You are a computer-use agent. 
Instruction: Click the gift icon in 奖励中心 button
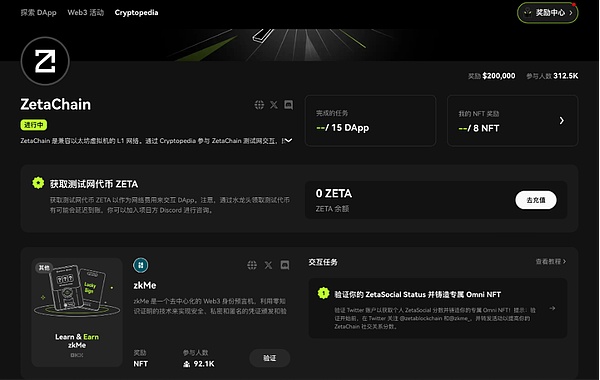(528, 12)
